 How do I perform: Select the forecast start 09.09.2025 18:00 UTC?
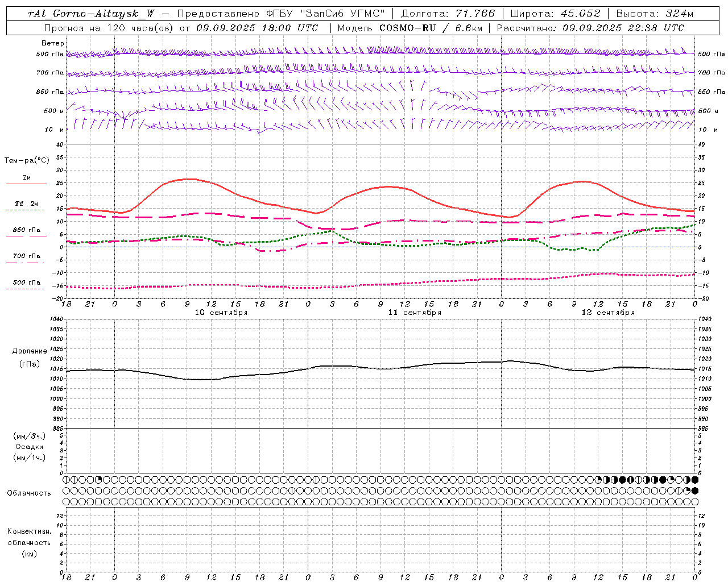pyautogui.click(x=257, y=27)
